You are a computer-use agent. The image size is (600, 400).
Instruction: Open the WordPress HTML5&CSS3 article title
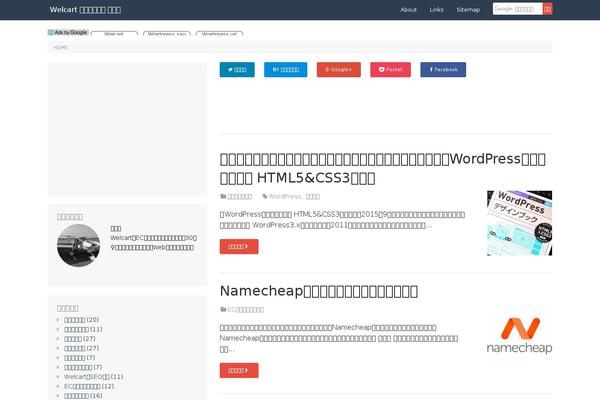[x=383, y=168]
